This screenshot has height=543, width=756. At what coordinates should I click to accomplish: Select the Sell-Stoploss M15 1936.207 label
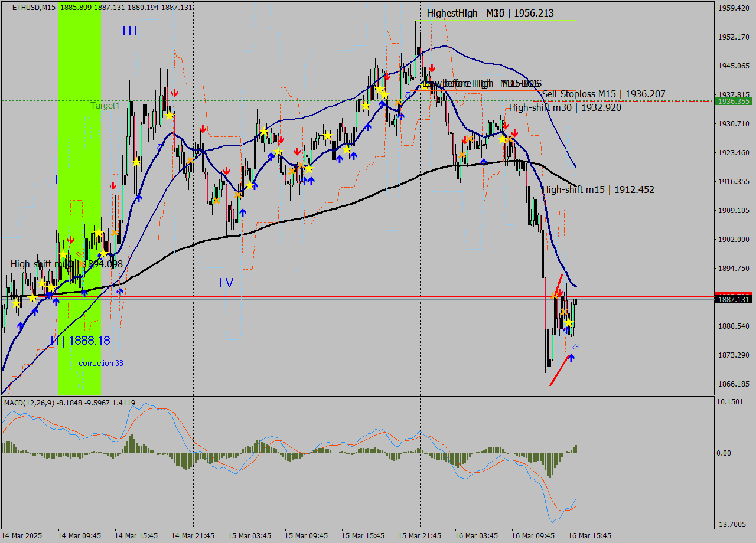[x=604, y=94]
